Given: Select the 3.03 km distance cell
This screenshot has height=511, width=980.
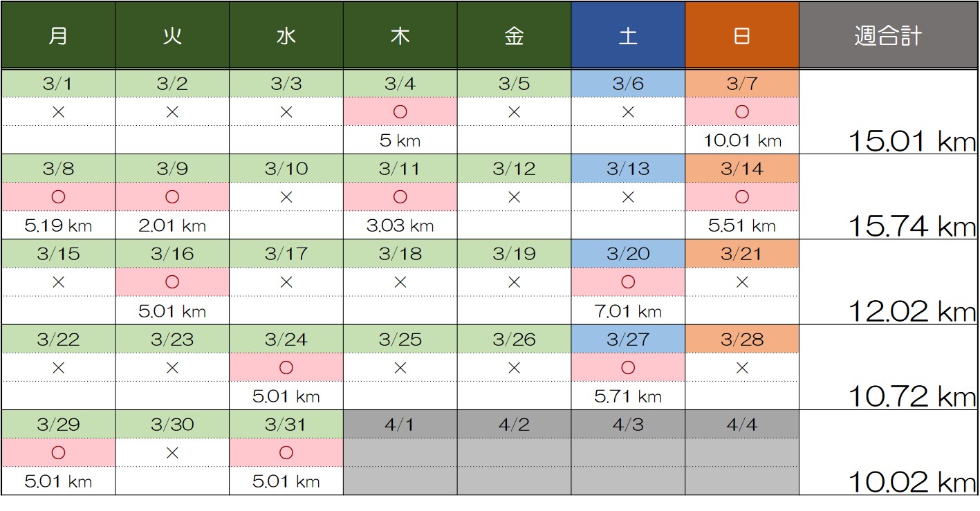Looking at the screenshot, I should (x=400, y=225).
